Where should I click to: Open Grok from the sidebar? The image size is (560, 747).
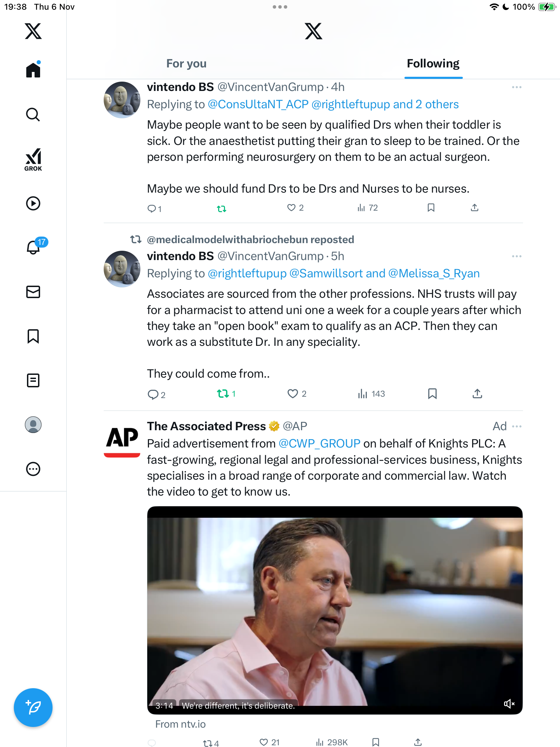33,159
